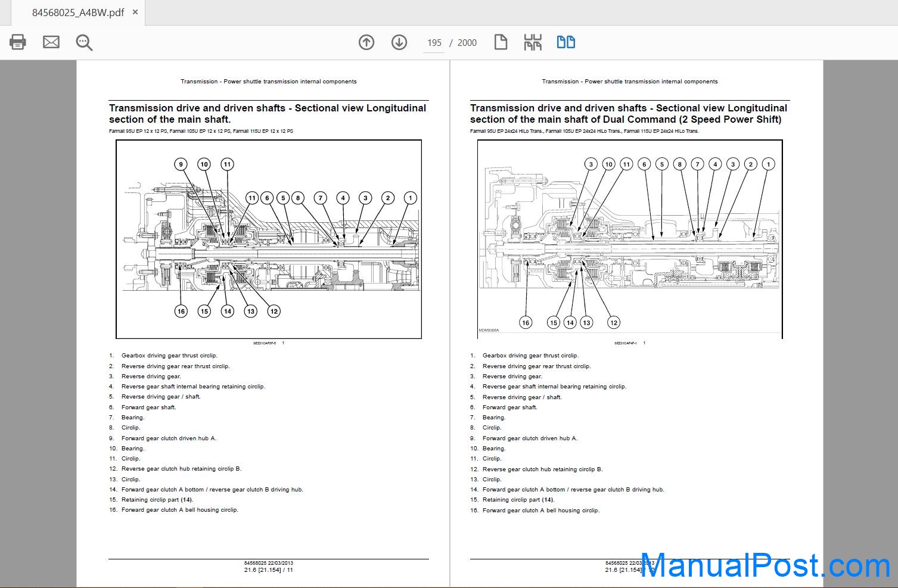Image resolution: width=898 pixels, height=588 pixels.
Task: Click the email envelope icon
Action: click(51, 42)
